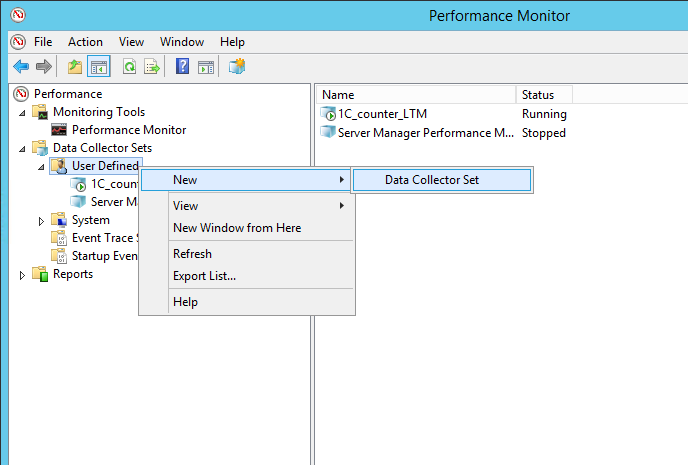Open Help via blue question-mark icon
Viewport: 688px width, 465px height.
(182, 67)
